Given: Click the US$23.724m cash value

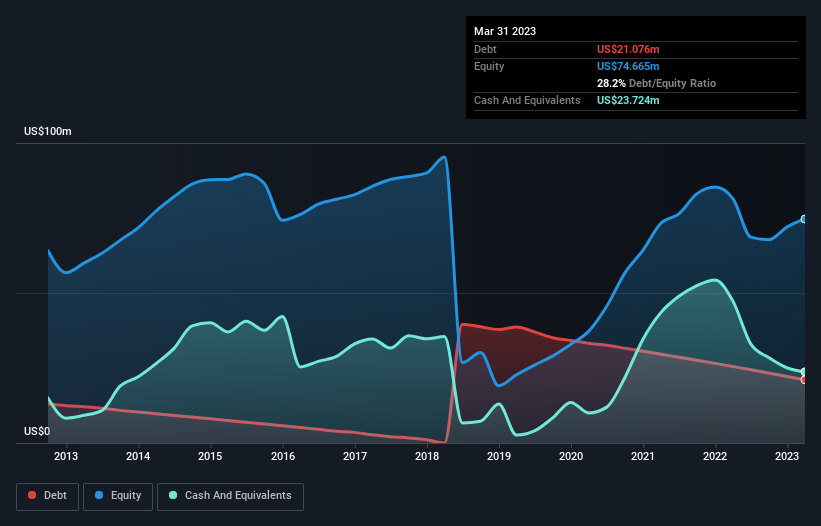Looking at the screenshot, I should (628, 100).
